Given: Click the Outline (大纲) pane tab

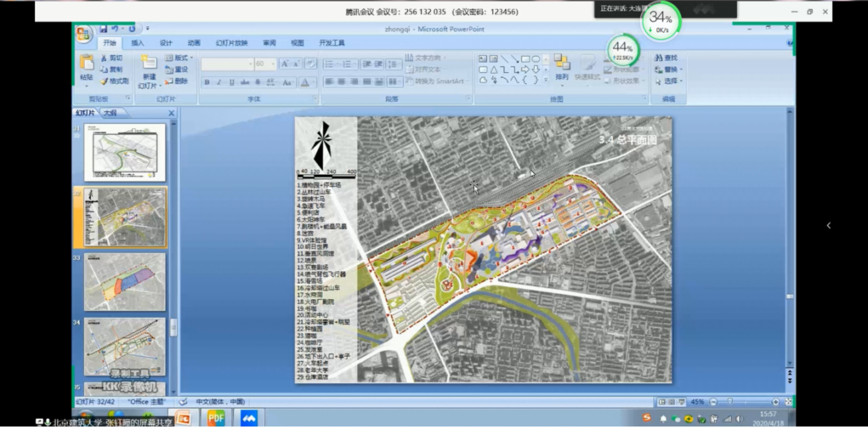Looking at the screenshot, I should [110, 113].
